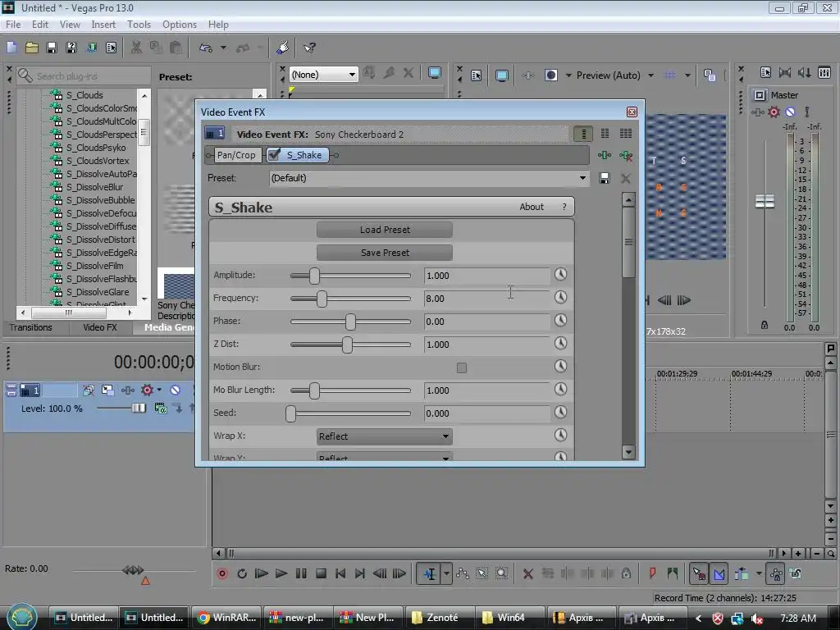Open the Wrap X Reflect dropdown

click(384, 436)
